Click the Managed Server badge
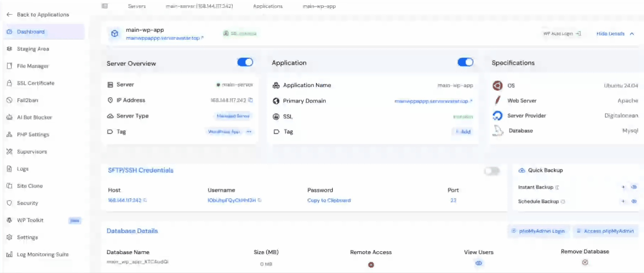Image resolution: width=644 pixels, height=273 pixels. [x=233, y=116]
